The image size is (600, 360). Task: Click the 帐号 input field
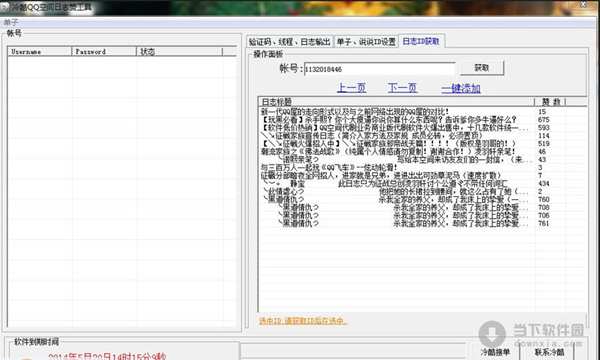[379, 69]
